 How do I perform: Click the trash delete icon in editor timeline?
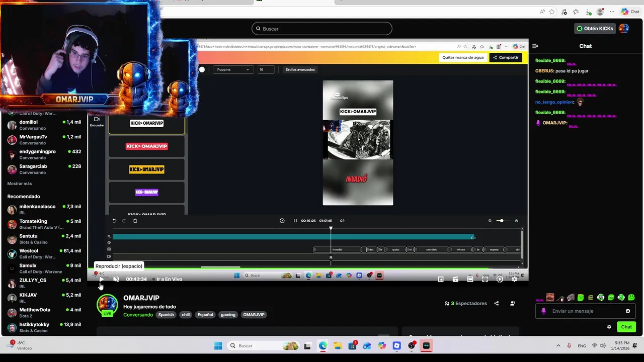point(135,221)
